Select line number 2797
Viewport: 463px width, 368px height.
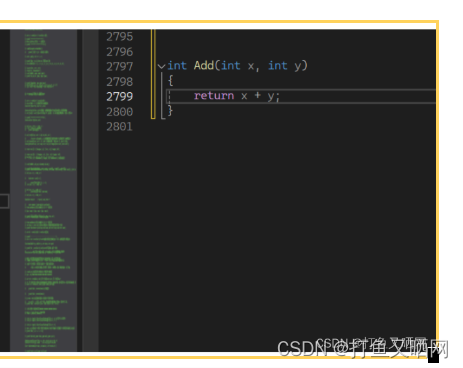tap(119, 66)
